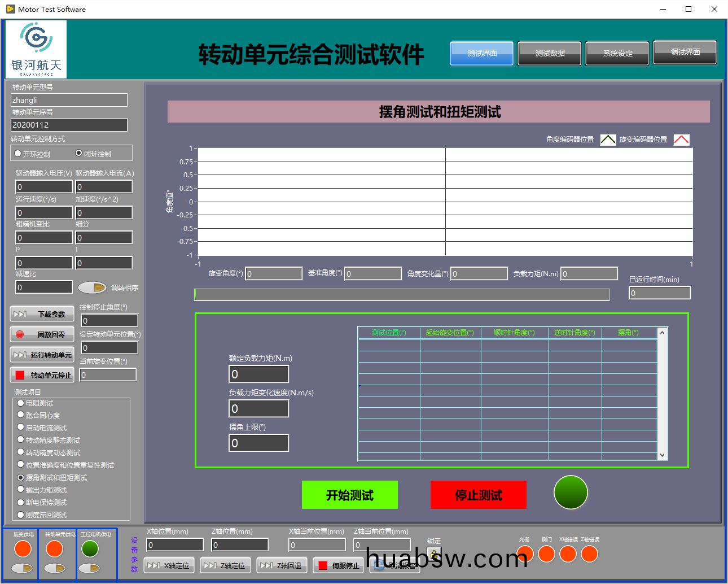Screen dimensions: 728x584
Task: Select the 电阻测试 test item
Action: 21,403
